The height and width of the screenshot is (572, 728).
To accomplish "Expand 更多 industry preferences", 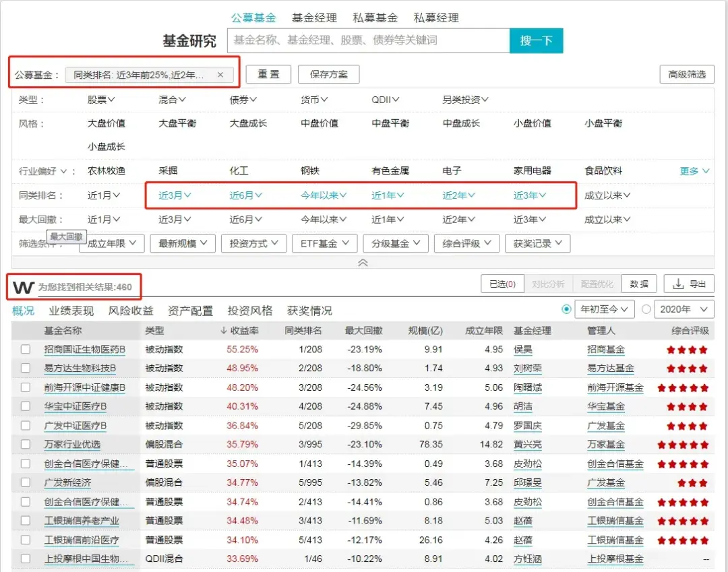I will tap(694, 171).
